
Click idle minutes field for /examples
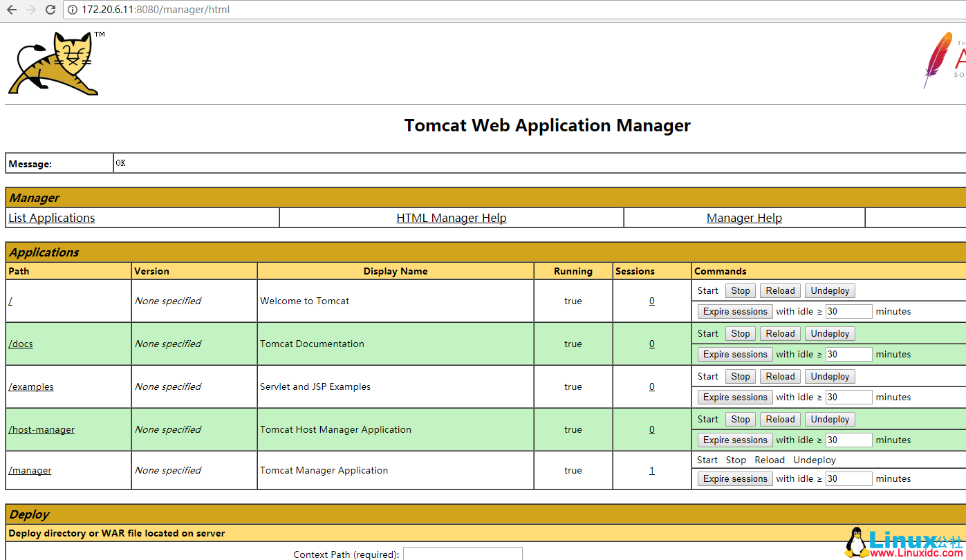tap(848, 397)
